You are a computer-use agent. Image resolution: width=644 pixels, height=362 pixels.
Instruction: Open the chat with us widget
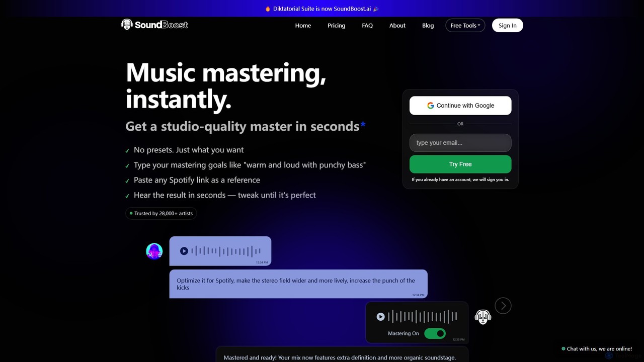(x=597, y=348)
